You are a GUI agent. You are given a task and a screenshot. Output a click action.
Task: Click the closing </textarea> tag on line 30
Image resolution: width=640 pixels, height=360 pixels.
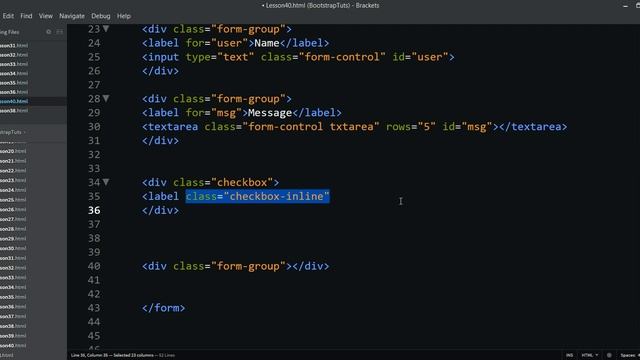pos(533,127)
